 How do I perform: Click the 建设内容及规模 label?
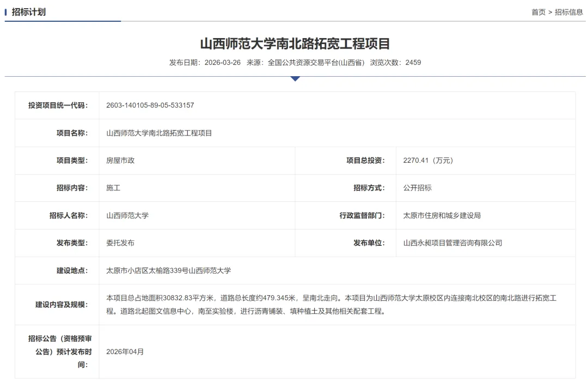click(x=62, y=305)
